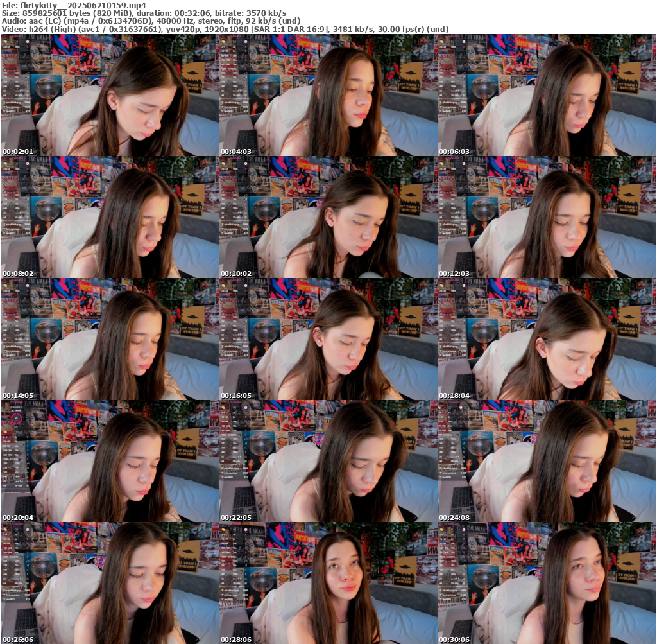Screen dimensions: 657x644
Task: Open the frame timestamped 00:12:03
Action: [546, 217]
